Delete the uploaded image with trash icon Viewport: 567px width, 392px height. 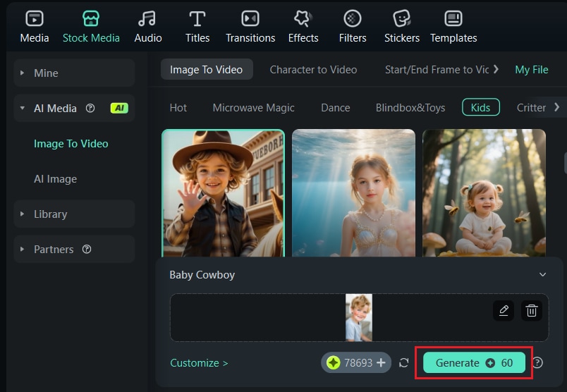point(531,310)
